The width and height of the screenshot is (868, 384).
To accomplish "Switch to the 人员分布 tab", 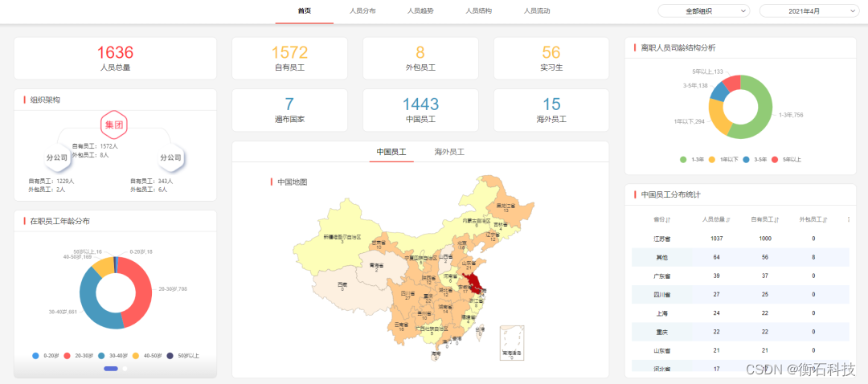I will 362,11.
